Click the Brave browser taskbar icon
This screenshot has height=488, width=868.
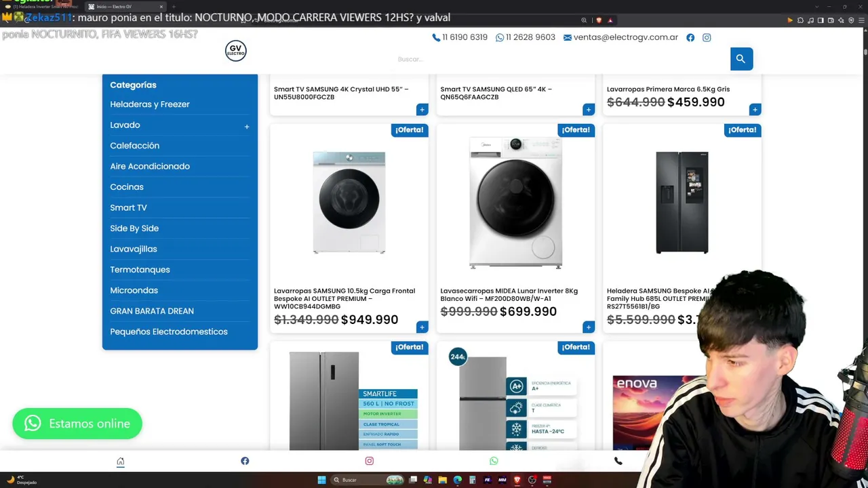point(517,480)
